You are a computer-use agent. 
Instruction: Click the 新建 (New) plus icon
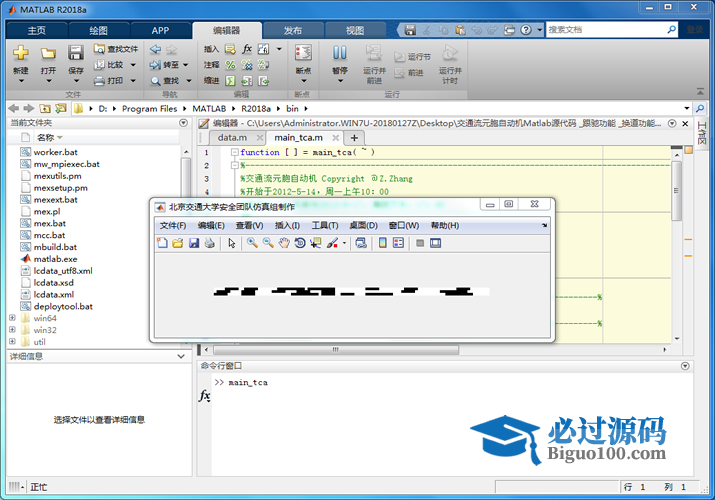pyautogui.click(x=21, y=53)
